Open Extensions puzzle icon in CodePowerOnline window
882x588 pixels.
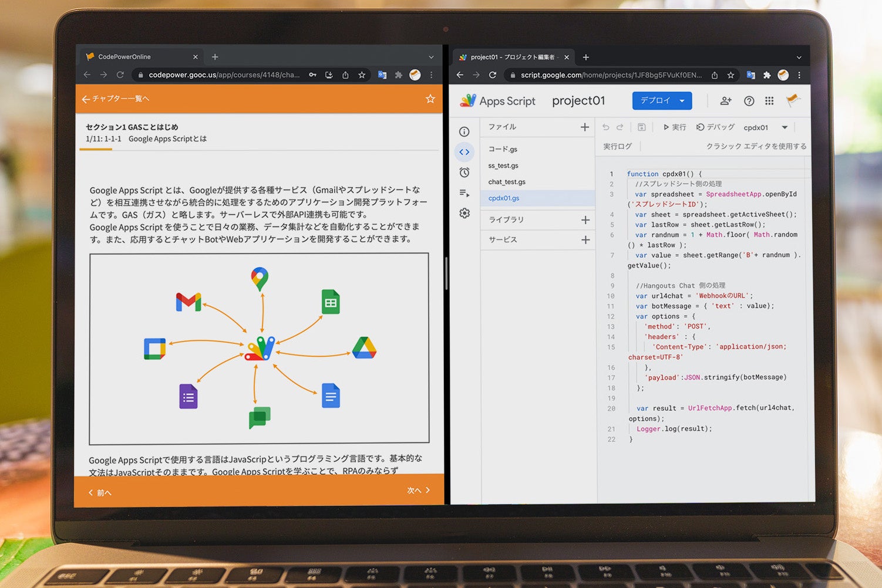click(399, 75)
